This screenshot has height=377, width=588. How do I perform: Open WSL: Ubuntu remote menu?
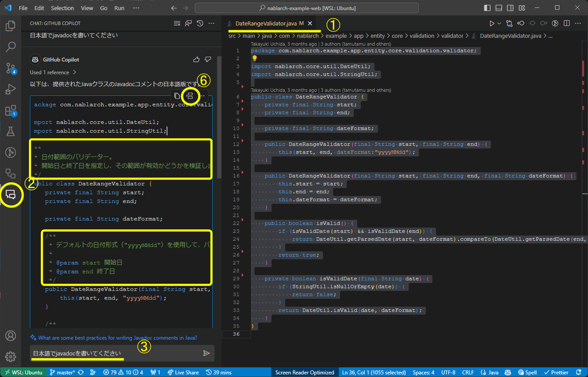23,372
